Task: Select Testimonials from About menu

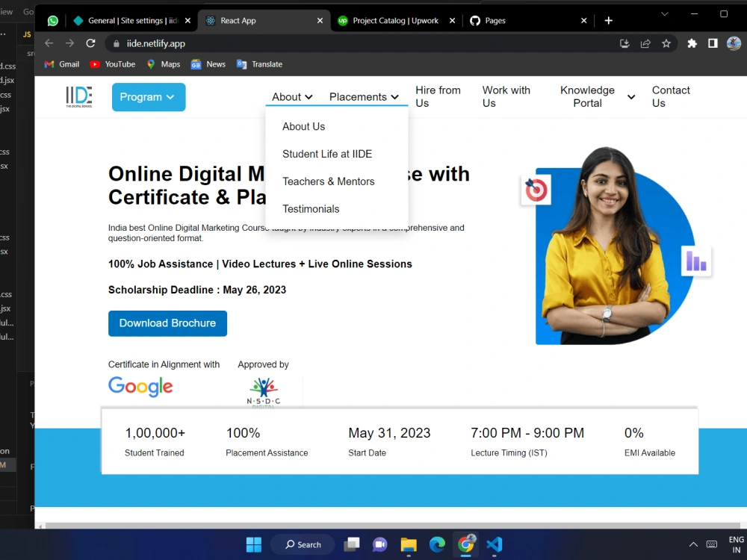Action: [x=311, y=209]
